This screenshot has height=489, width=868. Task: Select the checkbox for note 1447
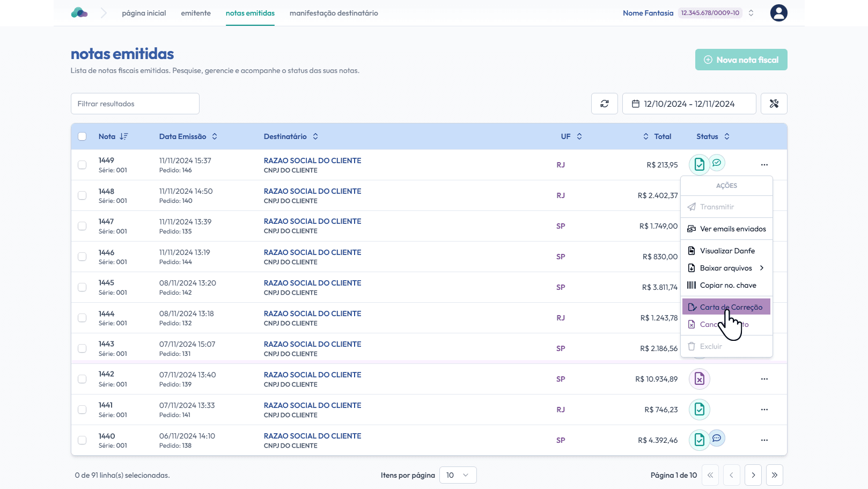(x=82, y=226)
